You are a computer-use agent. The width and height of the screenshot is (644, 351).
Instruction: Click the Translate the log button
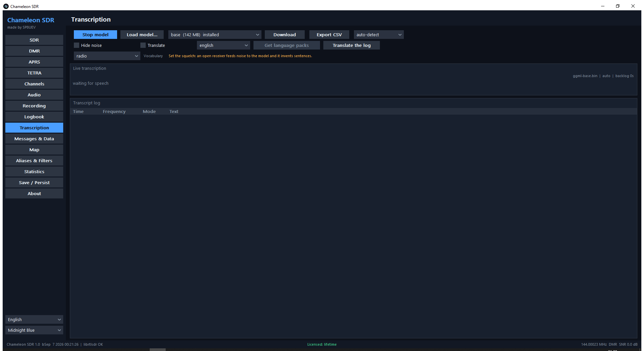point(352,45)
